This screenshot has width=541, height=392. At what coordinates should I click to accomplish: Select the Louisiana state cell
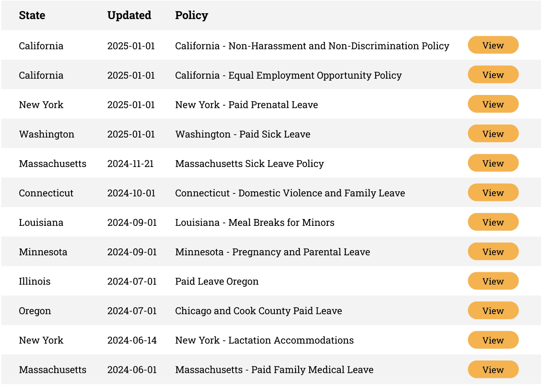coord(41,222)
